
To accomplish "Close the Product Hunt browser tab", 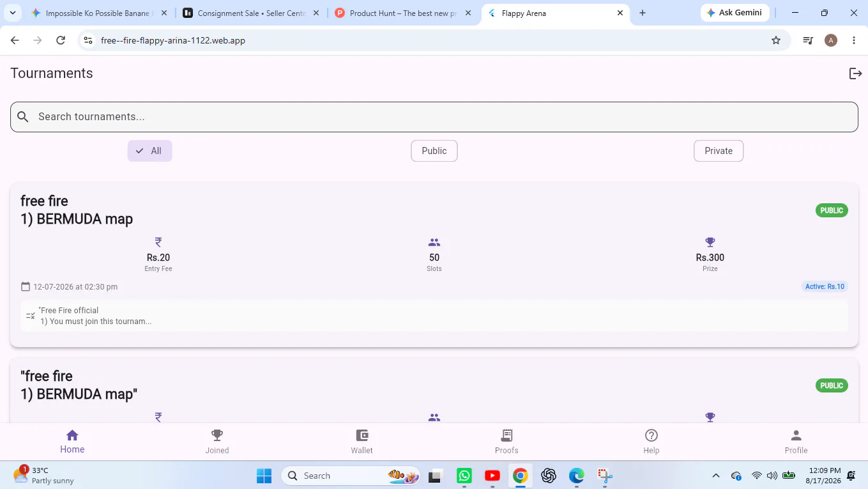I will pyautogui.click(x=468, y=13).
